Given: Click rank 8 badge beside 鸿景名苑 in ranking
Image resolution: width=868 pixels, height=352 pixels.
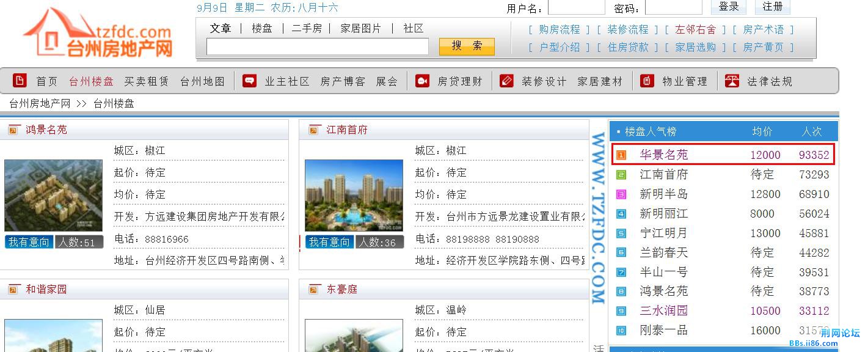Looking at the screenshot, I should 621,291.
